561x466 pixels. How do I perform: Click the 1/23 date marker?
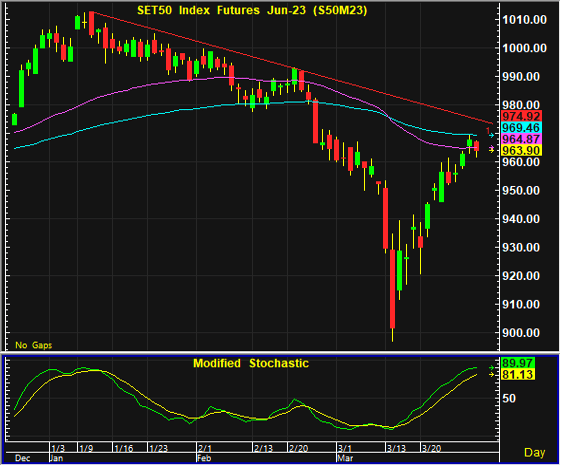(158, 448)
